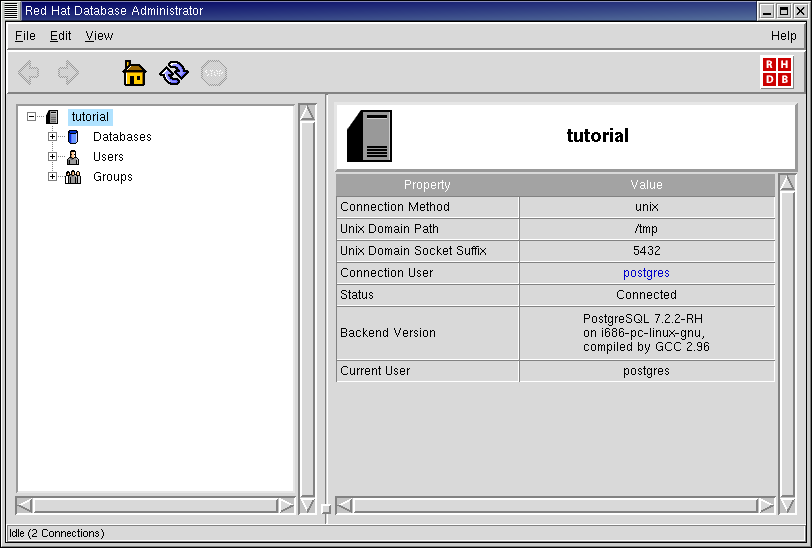812x548 pixels.
Task: Click the large server icon in header
Action: 369,136
